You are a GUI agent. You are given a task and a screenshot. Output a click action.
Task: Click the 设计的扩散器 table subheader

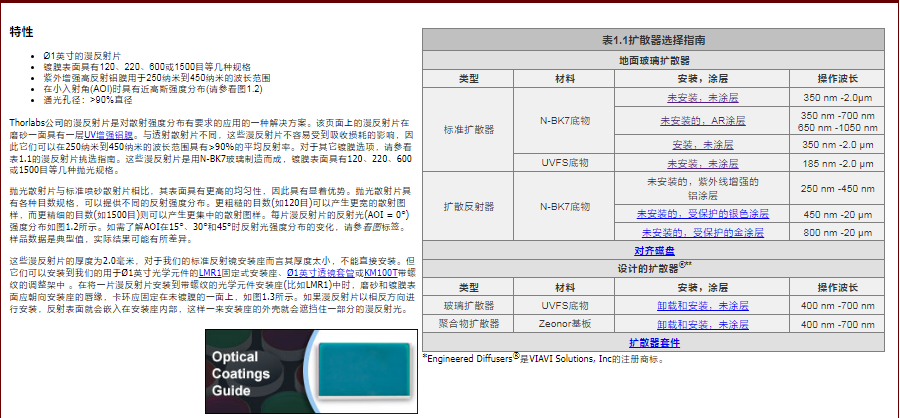click(x=653, y=269)
